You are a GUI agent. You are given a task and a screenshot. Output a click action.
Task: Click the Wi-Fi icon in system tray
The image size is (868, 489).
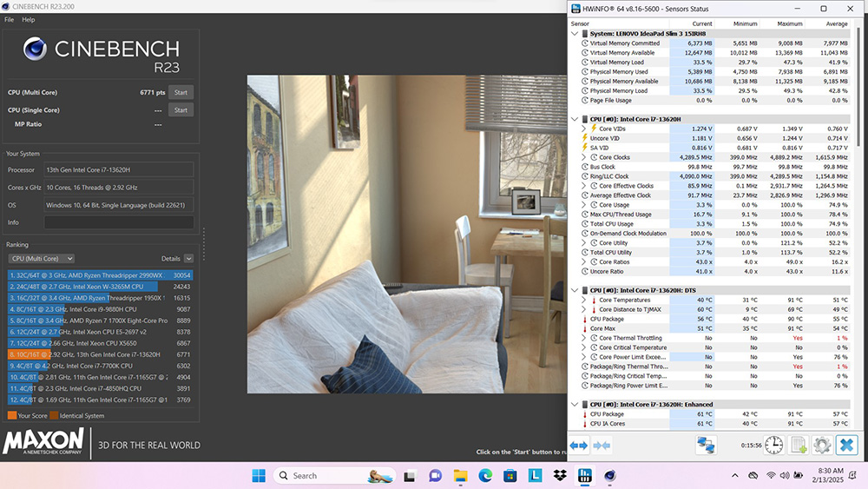click(x=771, y=476)
